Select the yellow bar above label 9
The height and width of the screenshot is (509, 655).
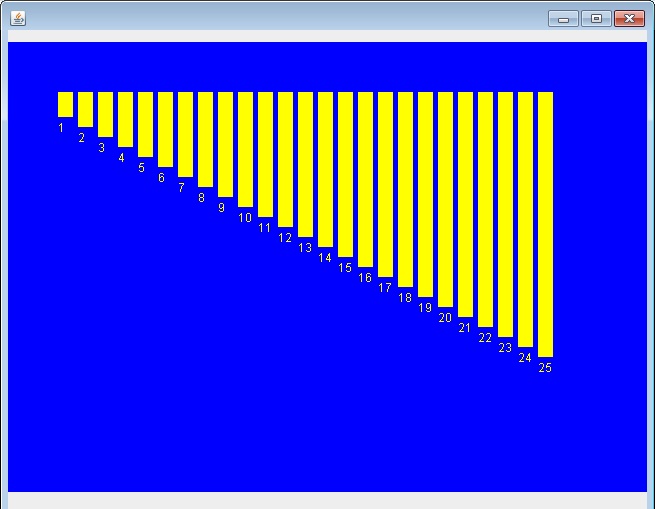tap(225, 144)
